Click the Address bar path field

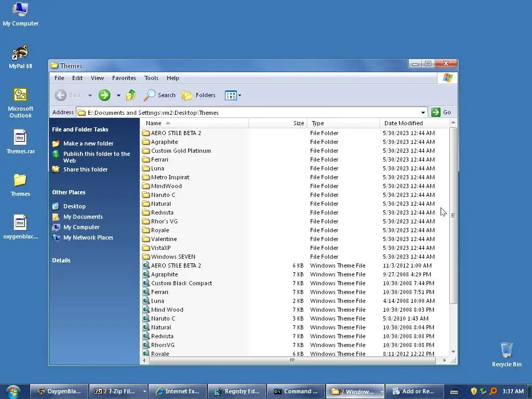coord(251,113)
